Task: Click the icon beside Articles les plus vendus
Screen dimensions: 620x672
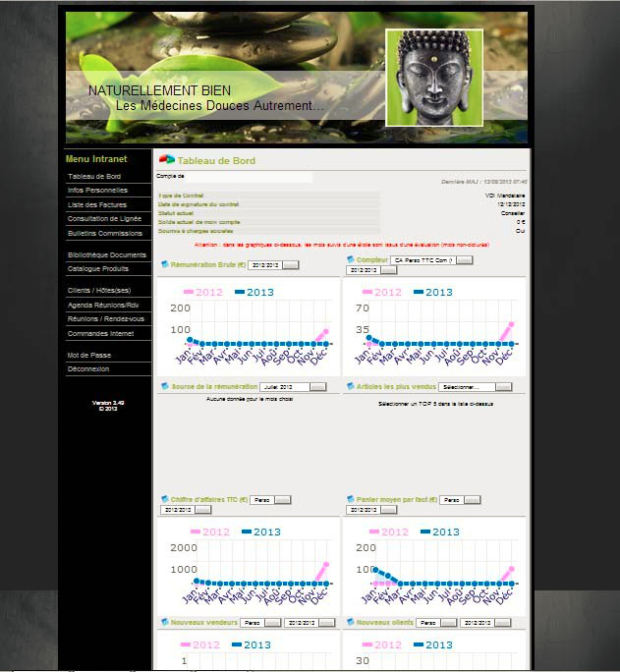Action: pos(351,386)
